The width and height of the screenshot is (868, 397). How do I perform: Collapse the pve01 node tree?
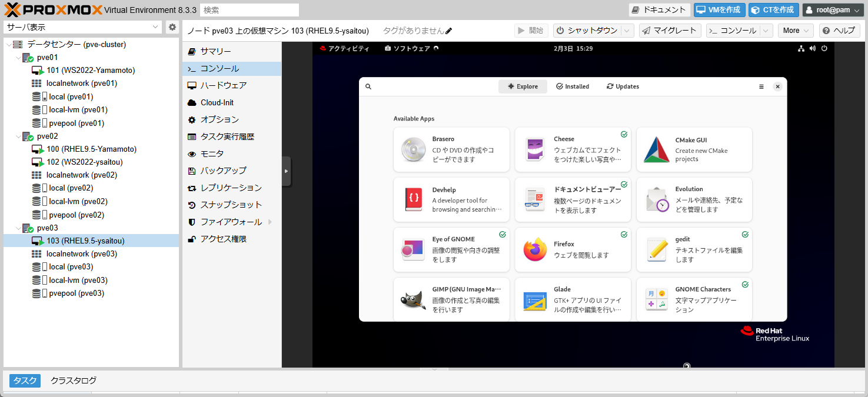pyautogui.click(x=18, y=58)
